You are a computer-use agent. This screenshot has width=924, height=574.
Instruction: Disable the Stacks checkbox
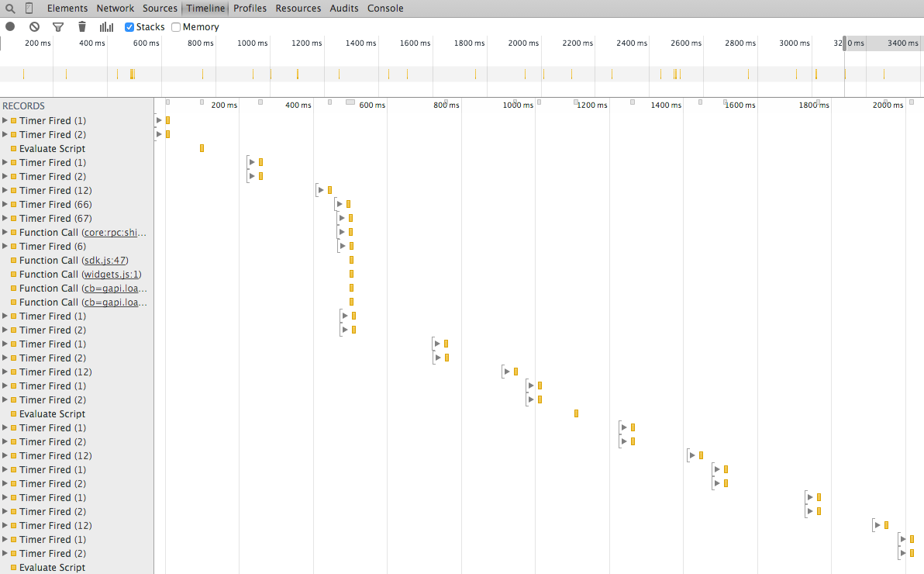click(x=130, y=27)
